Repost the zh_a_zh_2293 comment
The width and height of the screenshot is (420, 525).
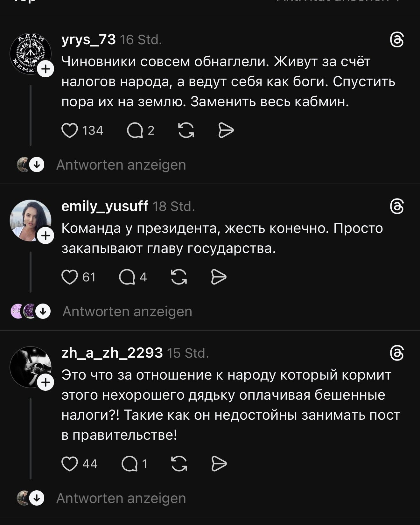click(179, 464)
